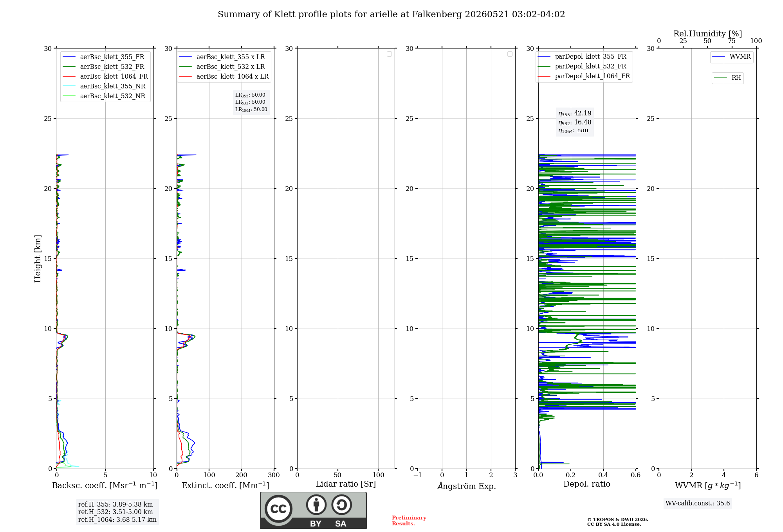Screen dimensions: 783x532
Task: Click the 'WVMR [g*kg⁻¹]' axis label
Action: tap(708, 485)
